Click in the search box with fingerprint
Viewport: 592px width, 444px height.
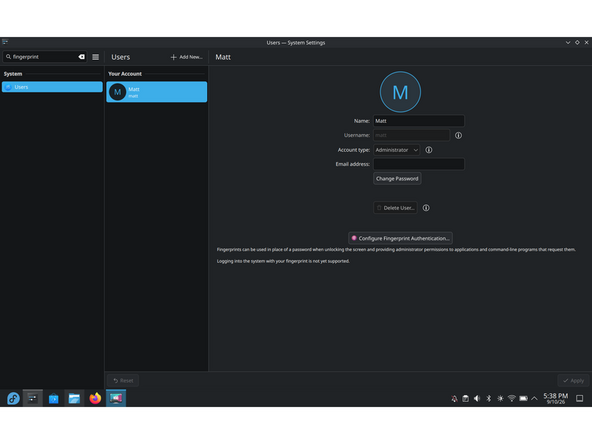coord(45,57)
